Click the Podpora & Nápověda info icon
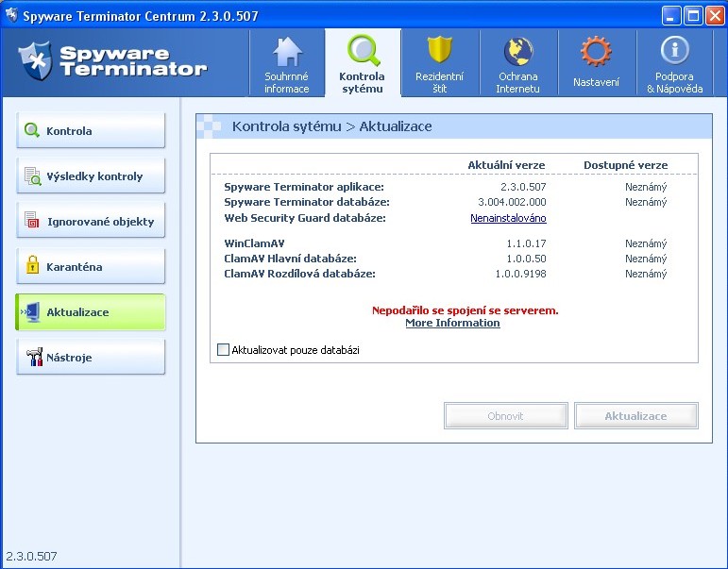The image size is (728, 569). (674, 51)
